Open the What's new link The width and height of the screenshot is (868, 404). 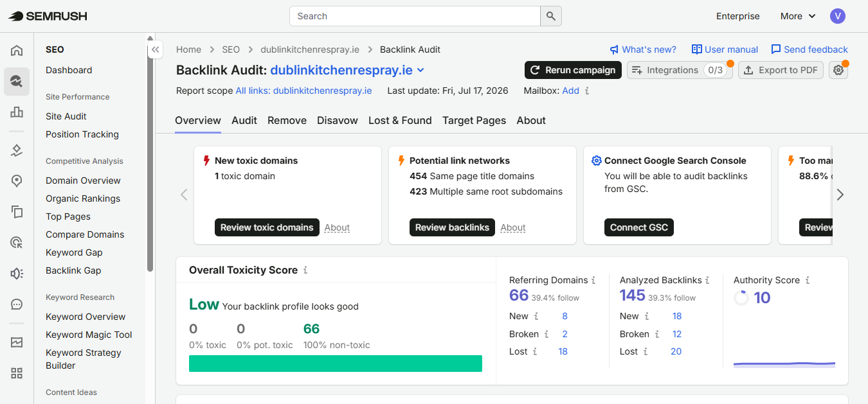[x=643, y=49]
